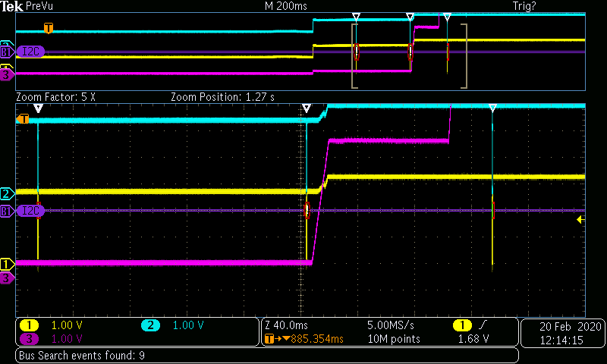Click the yellow trigger level arrow at right edge

(580, 220)
